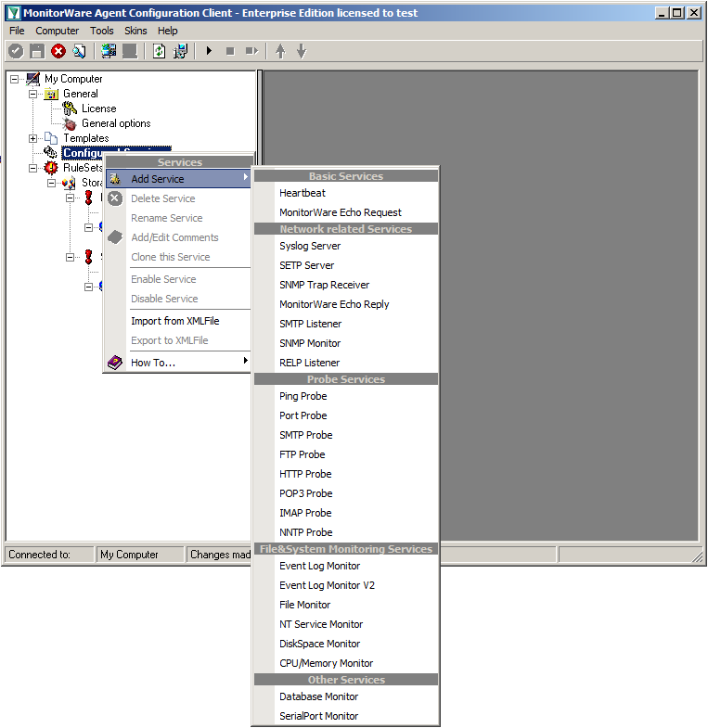Add an Event Log Monitor V2 service
This screenshot has width=708, height=728.
(327, 585)
